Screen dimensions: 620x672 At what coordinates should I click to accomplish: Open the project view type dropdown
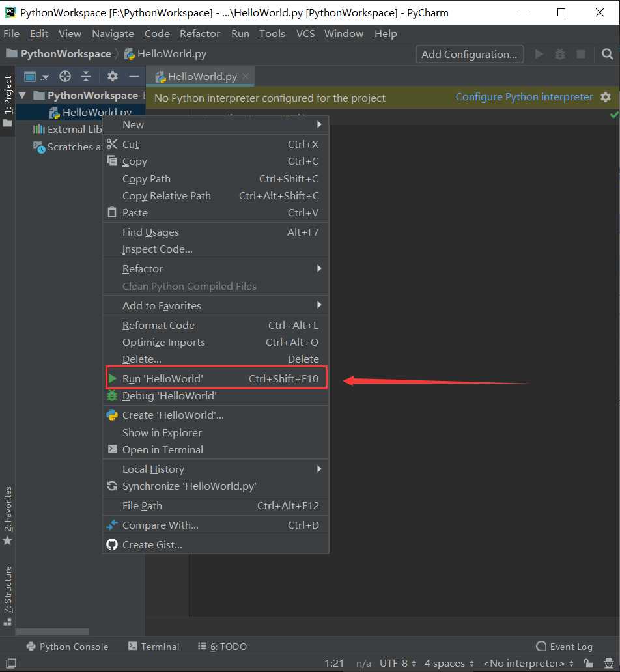coord(36,77)
